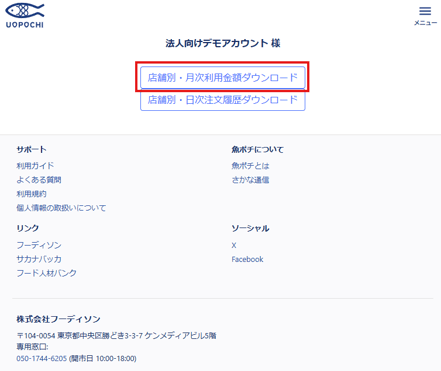The image size is (441, 371).
Task: Open the 利用ガイド link
Action: (35, 166)
